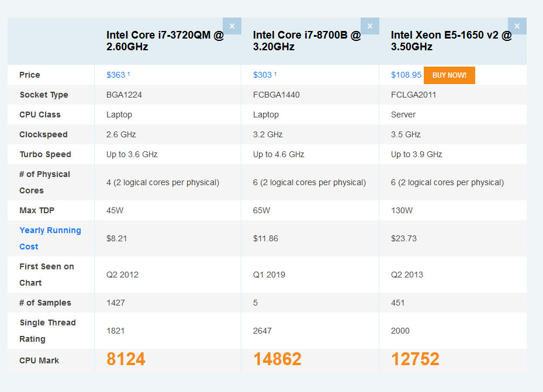Open the $363 price link
543x392 pixels.
coord(116,75)
